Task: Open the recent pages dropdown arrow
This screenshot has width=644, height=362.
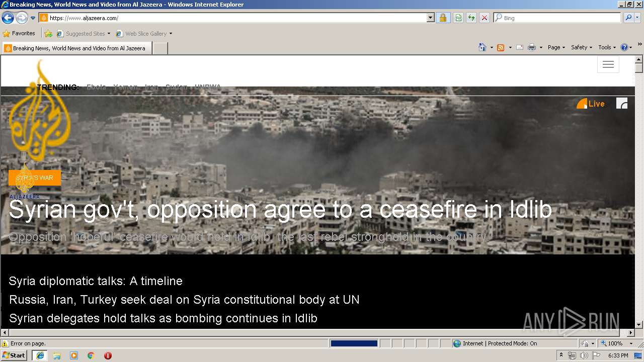Action: tap(33, 18)
